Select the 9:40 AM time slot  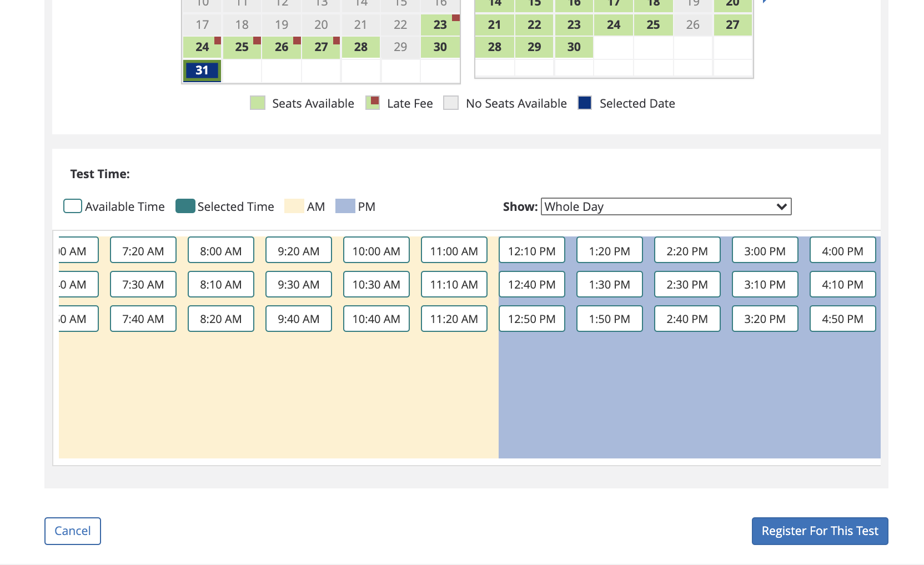(x=298, y=319)
